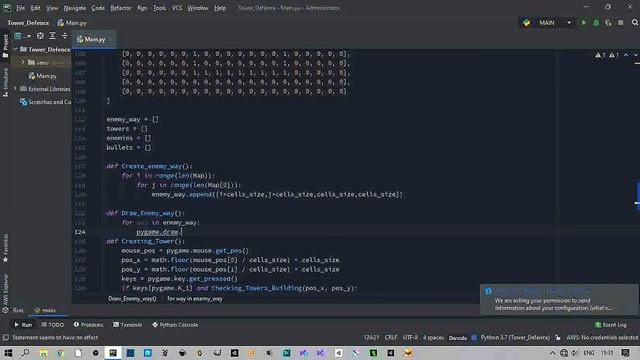
Task: Select the Main.py editor tab
Action: coord(94,39)
